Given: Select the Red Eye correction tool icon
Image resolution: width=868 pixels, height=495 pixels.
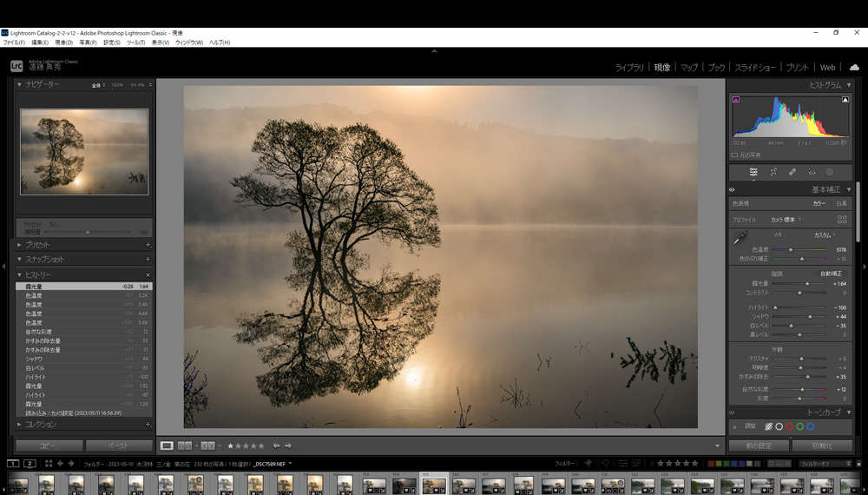Looking at the screenshot, I should [812, 172].
